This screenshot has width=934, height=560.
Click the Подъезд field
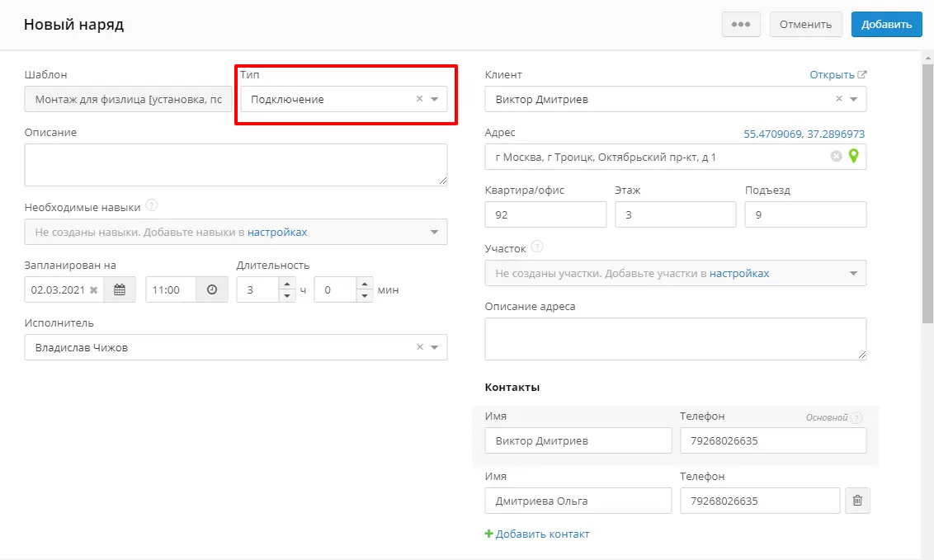[x=805, y=214]
